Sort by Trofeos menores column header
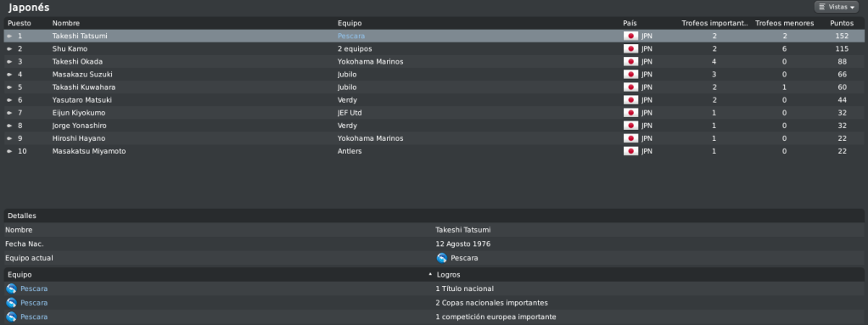This screenshot has width=868, height=325. point(784,23)
